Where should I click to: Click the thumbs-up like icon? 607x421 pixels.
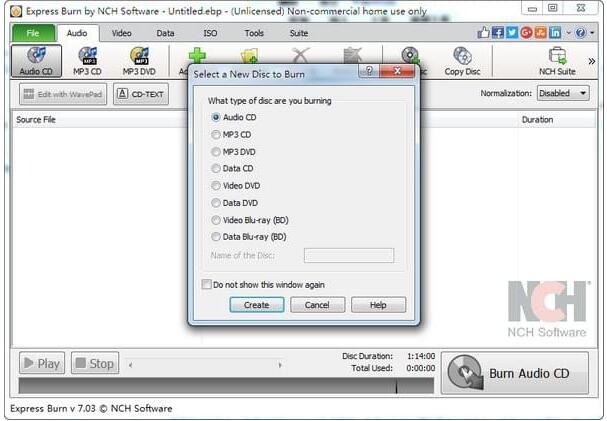(x=483, y=33)
